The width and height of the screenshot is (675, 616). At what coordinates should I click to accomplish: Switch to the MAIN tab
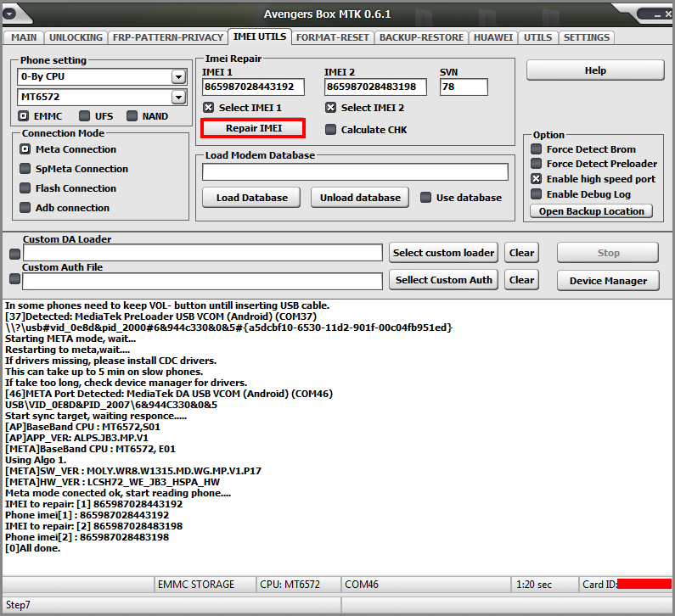pyautogui.click(x=24, y=37)
